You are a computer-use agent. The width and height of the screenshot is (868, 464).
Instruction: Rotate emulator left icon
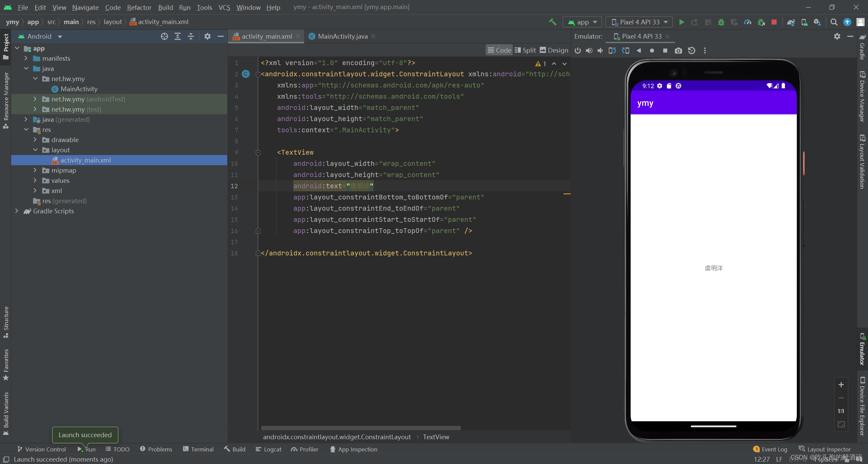612,51
